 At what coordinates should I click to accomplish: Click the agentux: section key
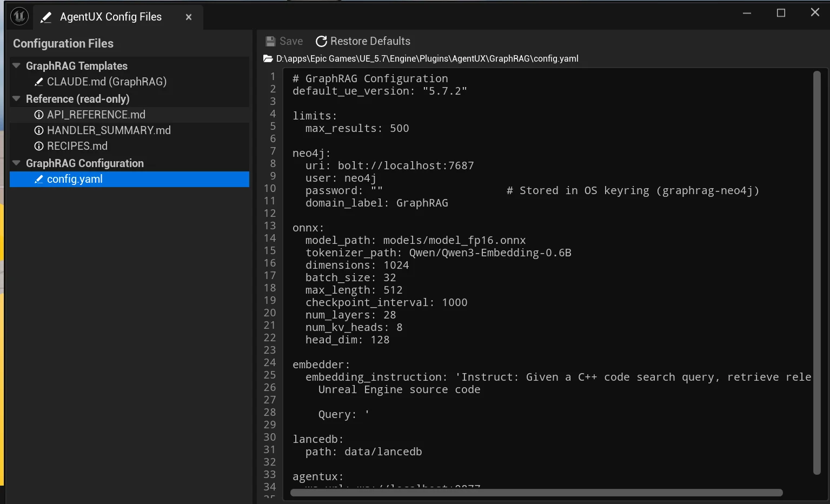point(318,476)
